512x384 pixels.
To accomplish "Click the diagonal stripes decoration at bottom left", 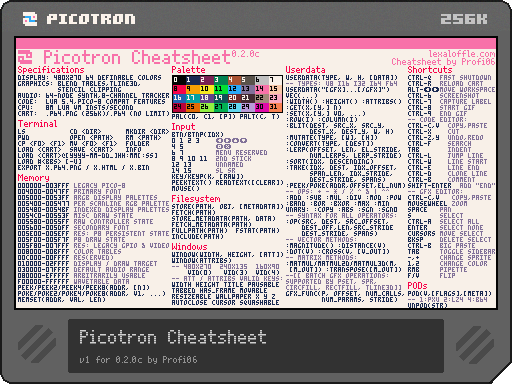I will [x=37, y=343].
